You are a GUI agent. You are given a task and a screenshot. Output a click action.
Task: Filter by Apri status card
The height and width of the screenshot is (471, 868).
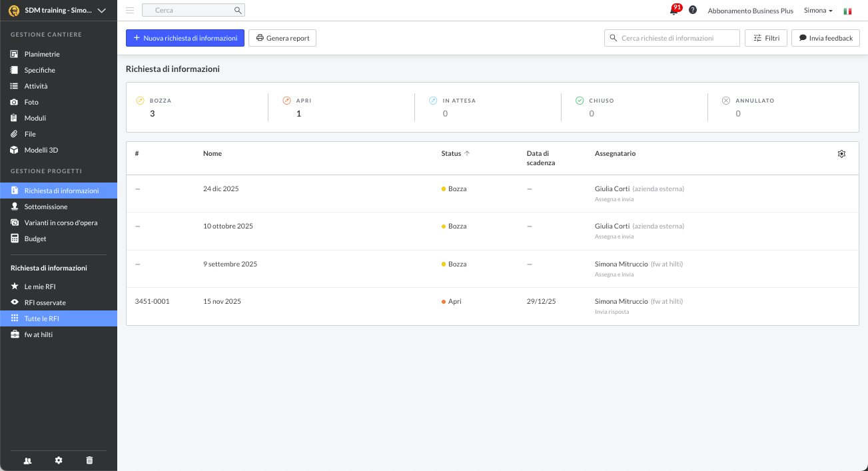pyautogui.click(x=341, y=107)
